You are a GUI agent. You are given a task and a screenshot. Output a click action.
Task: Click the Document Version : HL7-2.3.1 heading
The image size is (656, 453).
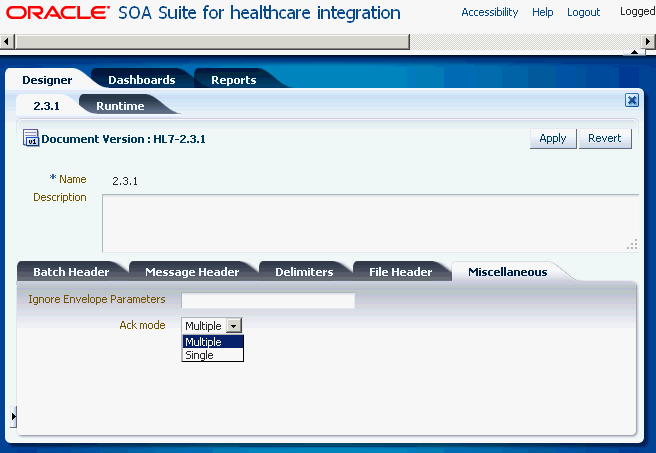123,139
